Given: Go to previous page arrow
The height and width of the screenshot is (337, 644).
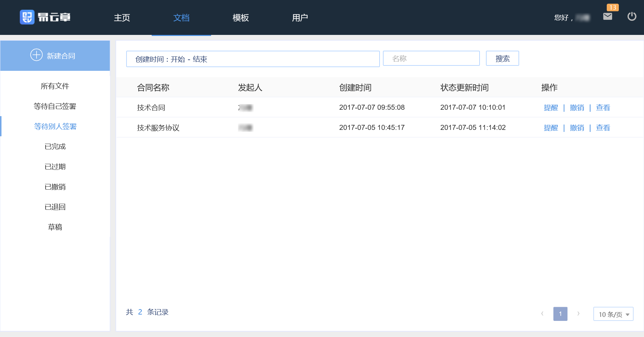Looking at the screenshot, I should coord(542,314).
